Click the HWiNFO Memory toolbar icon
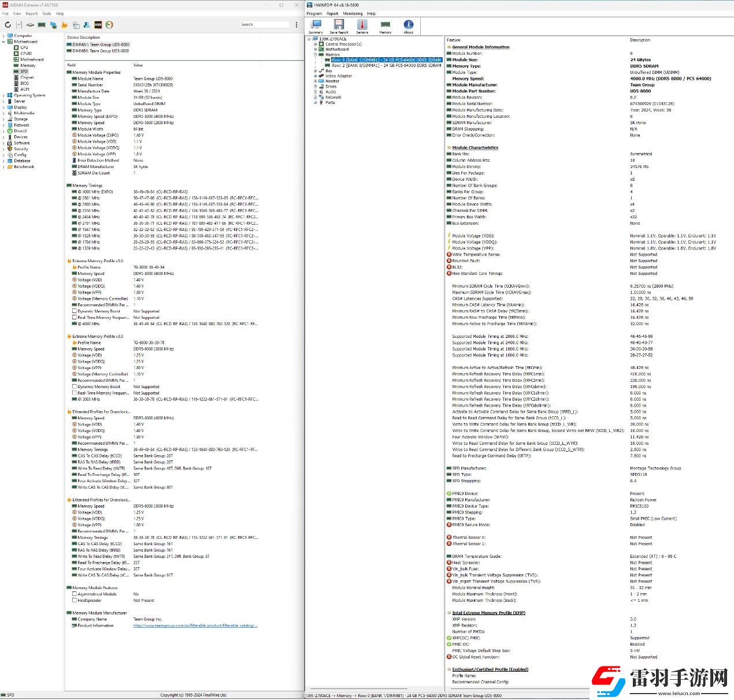Image resolution: width=734 pixels, height=700 pixels. (x=385, y=27)
